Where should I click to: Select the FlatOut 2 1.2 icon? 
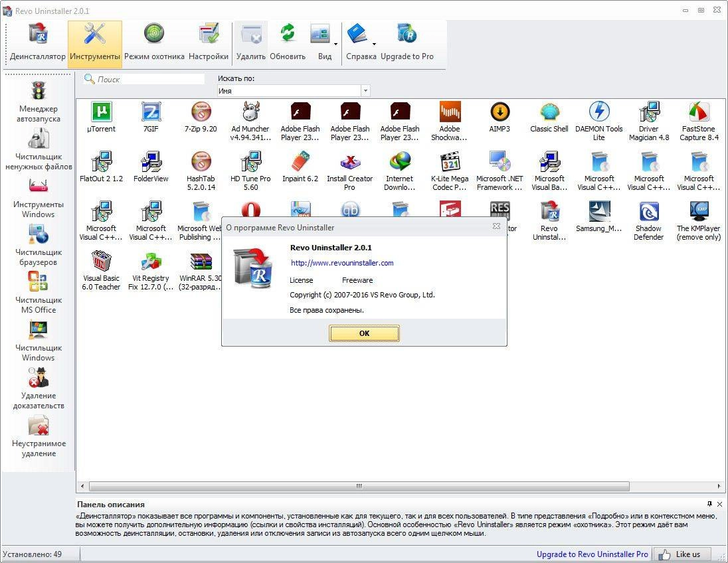(x=101, y=168)
